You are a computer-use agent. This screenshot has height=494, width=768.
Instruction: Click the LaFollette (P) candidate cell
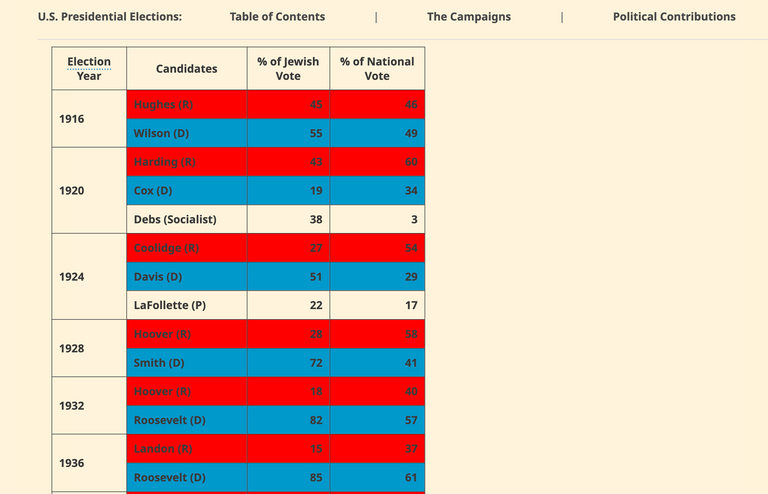(x=170, y=306)
